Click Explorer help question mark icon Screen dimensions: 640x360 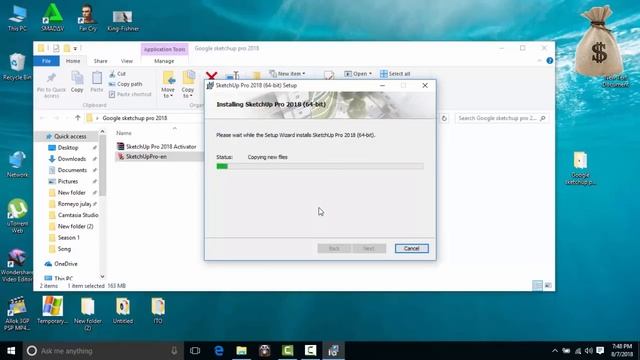coord(550,60)
